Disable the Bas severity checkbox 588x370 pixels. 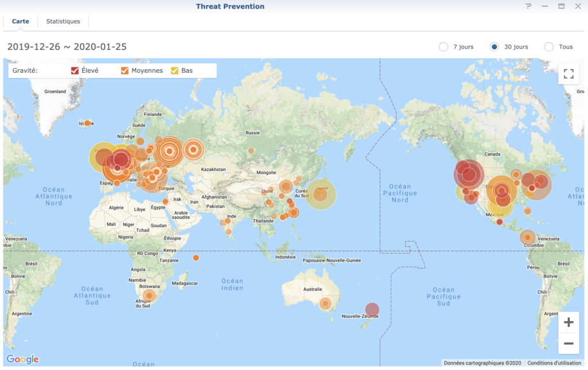pyautogui.click(x=175, y=71)
